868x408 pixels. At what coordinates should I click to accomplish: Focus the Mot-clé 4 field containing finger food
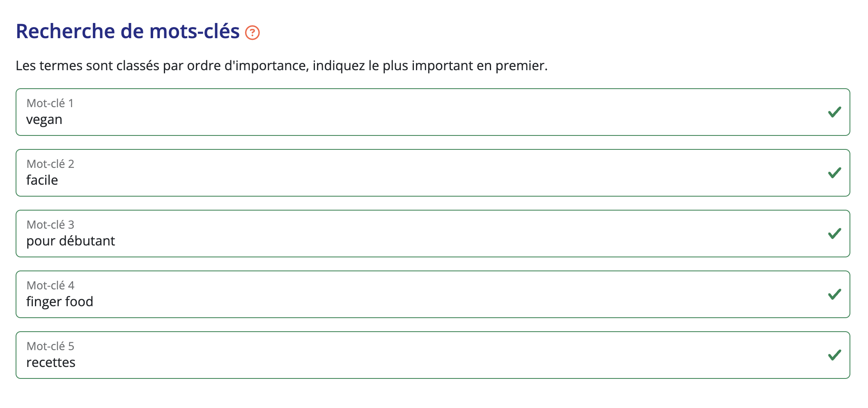tap(433, 294)
